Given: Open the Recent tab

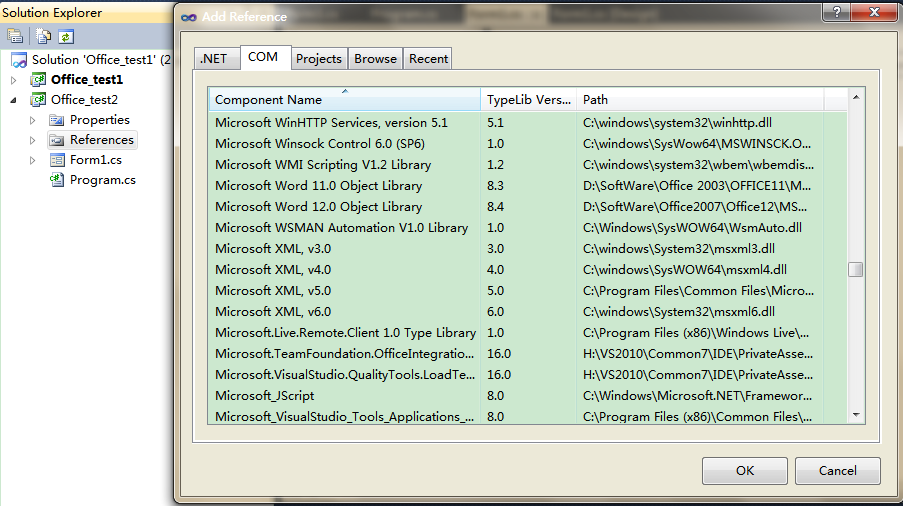Looking at the screenshot, I should (428, 59).
